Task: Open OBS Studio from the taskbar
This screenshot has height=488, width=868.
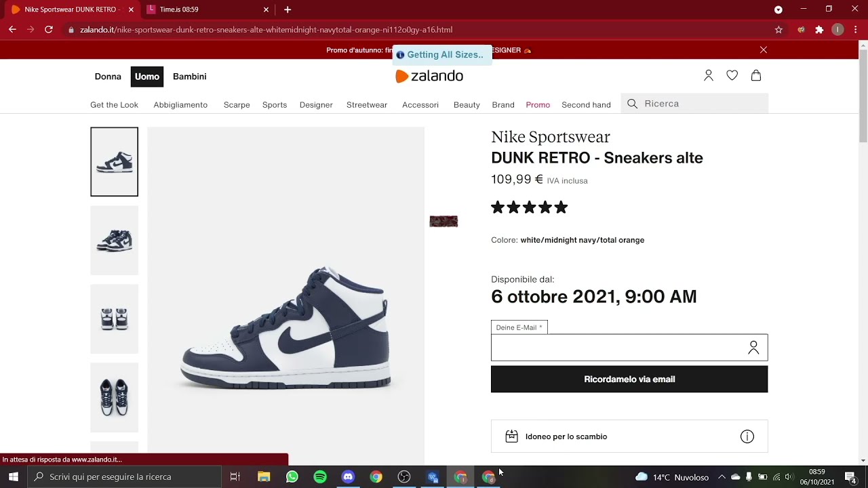Action: tap(404, 477)
